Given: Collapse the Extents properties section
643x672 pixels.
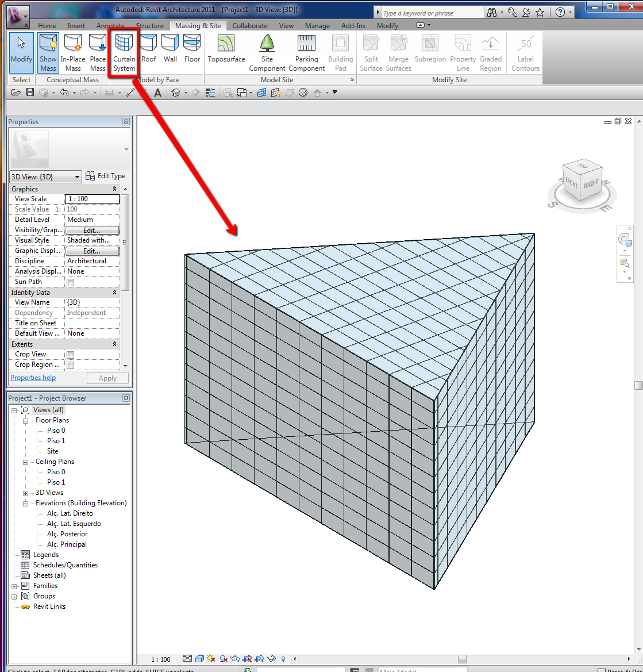Looking at the screenshot, I should 114,344.
